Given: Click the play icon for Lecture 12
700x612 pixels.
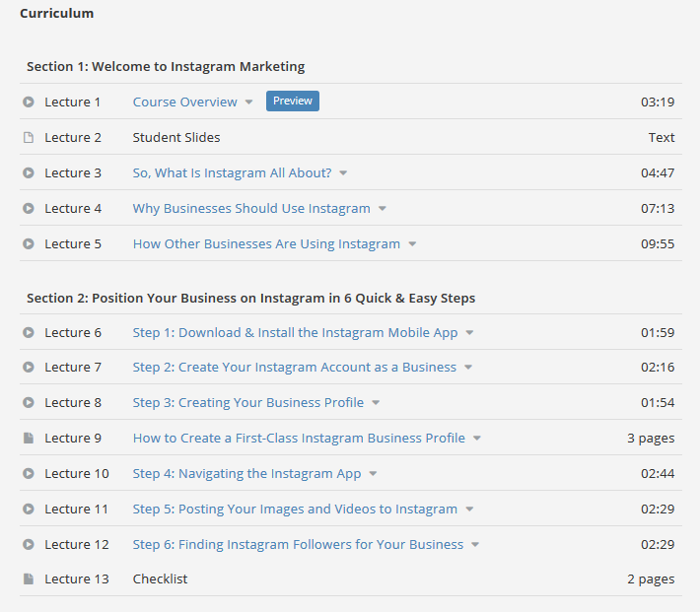Looking at the screenshot, I should click(29, 545).
